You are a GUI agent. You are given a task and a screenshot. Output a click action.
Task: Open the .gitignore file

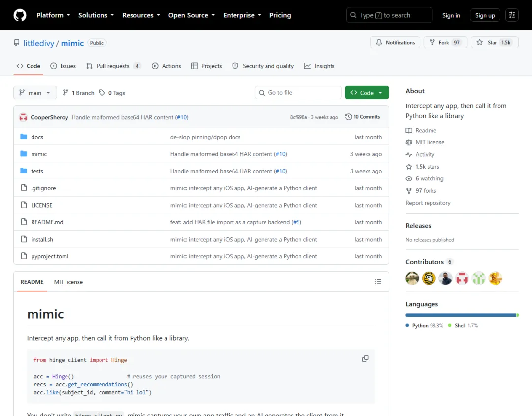pos(43,188)
